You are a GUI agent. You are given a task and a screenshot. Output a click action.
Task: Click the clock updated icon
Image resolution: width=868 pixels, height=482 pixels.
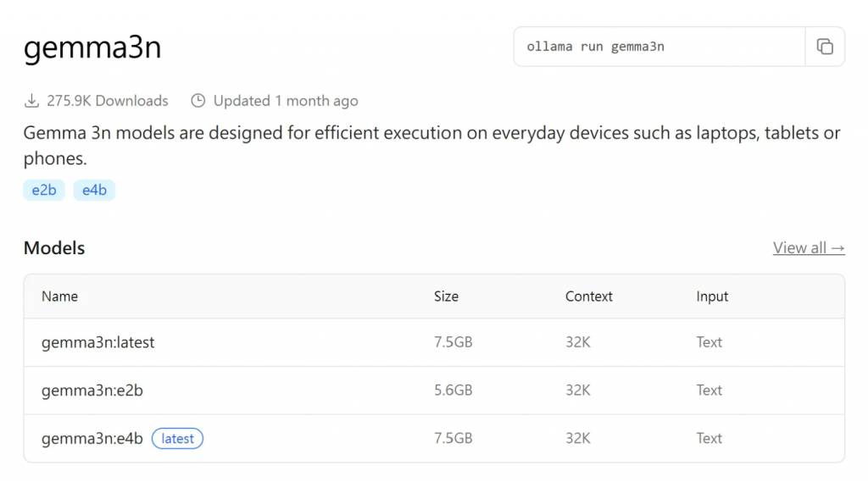point(198,101)
